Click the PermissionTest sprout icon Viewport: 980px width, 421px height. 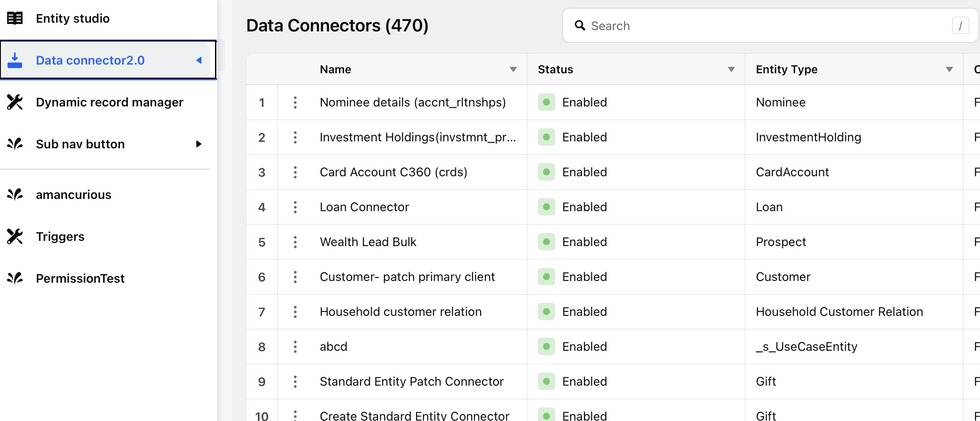pyautogui.click(x=15, y=278)
